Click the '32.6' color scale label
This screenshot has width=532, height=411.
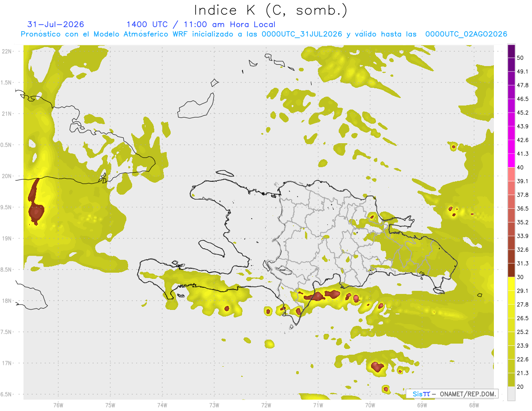(x=523, y=250)
